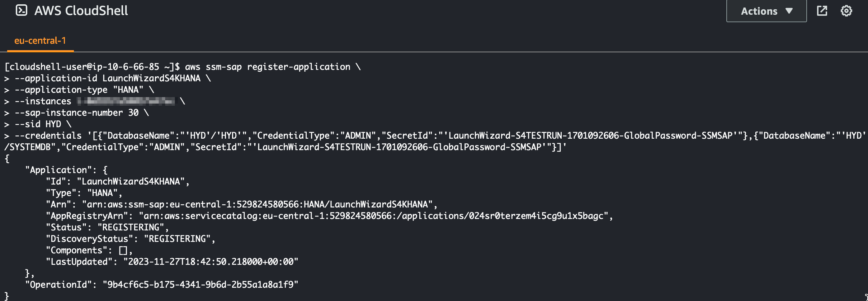The height and width of the screenshot is (301, 868).
Task: Click the "Status": "REGISTERING" line
Action: [107, 227]
